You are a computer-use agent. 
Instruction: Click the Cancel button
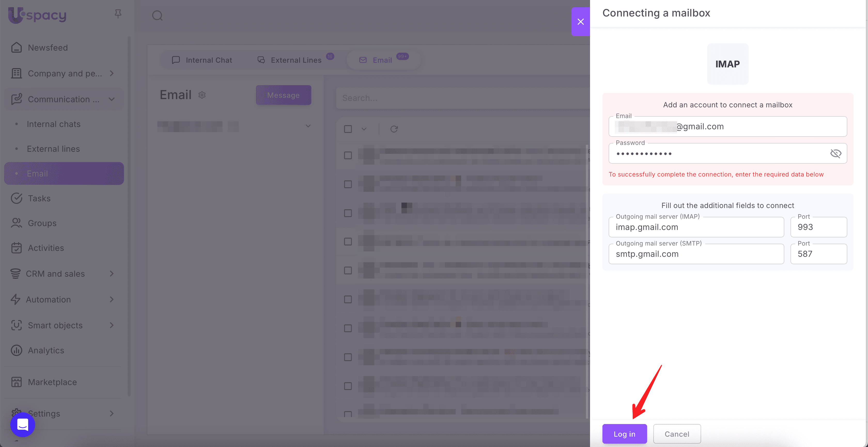[x=677, y=434]
